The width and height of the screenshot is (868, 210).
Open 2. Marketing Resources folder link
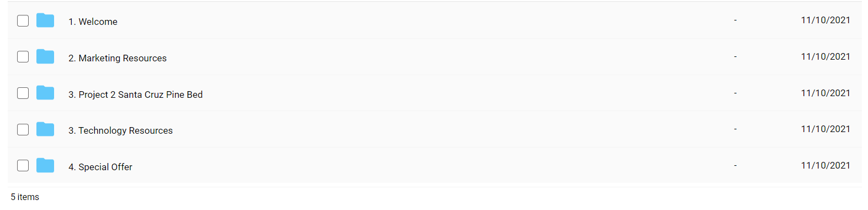118,58
